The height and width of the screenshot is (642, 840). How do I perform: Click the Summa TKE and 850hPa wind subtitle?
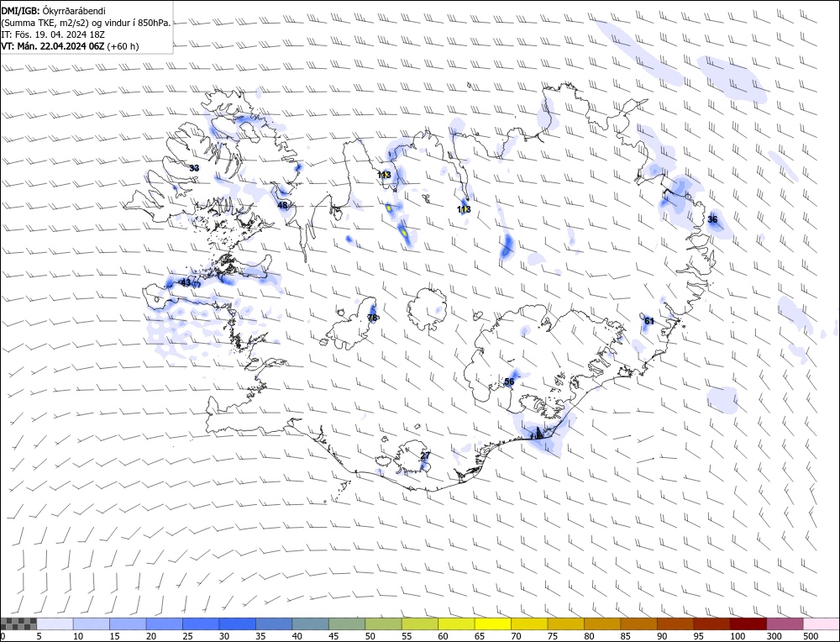coord(87,23)
